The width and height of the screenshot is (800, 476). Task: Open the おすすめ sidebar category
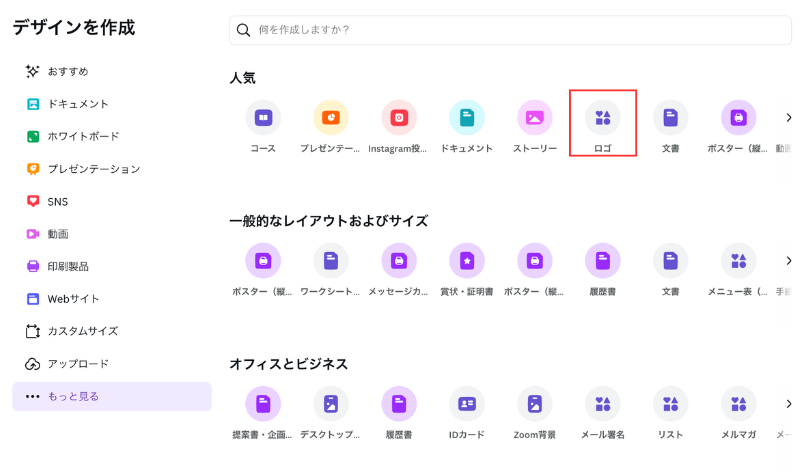tap(68, 71)
